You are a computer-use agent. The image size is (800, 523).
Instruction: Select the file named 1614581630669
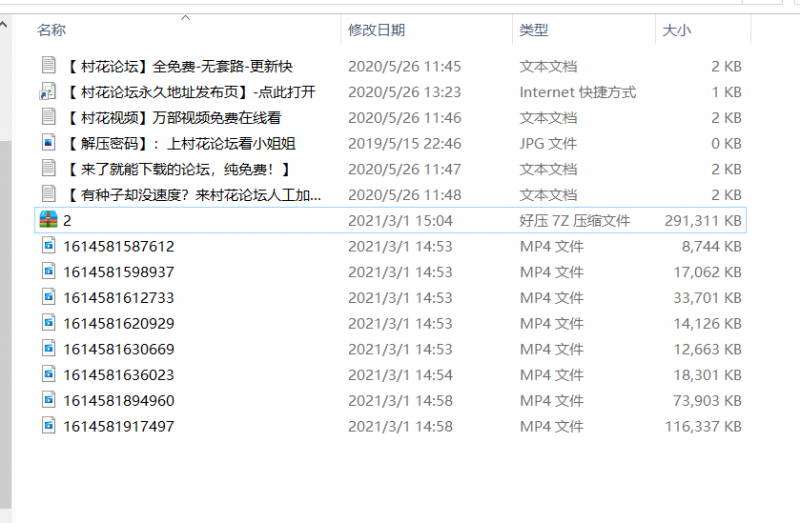pos(118,349)
